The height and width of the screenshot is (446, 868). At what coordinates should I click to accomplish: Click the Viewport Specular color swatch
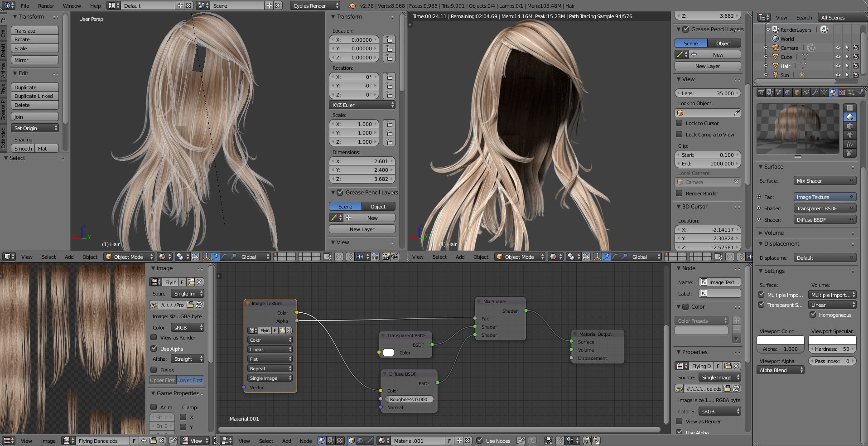[832, 340]
